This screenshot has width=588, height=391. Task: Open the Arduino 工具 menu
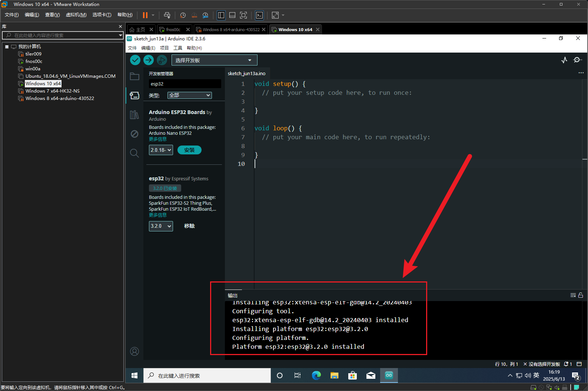(x=178, y=48)
